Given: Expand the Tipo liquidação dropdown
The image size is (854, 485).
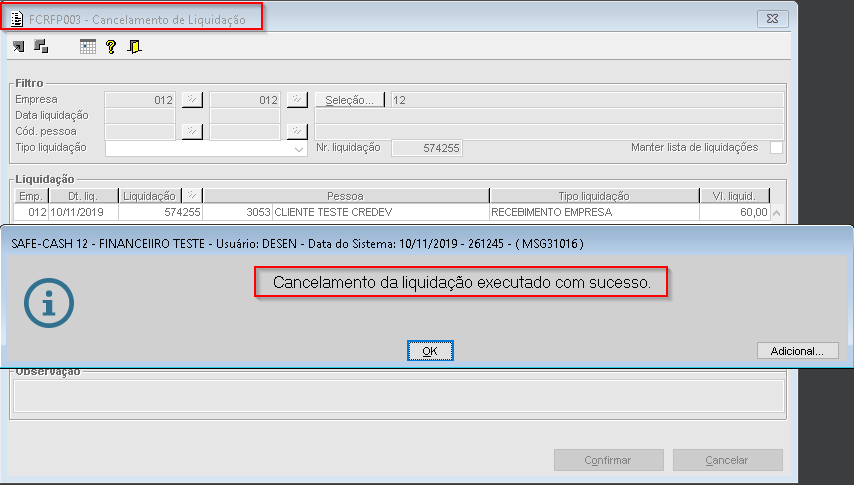Looking at the screenshot, I should (x=298, y=149).
